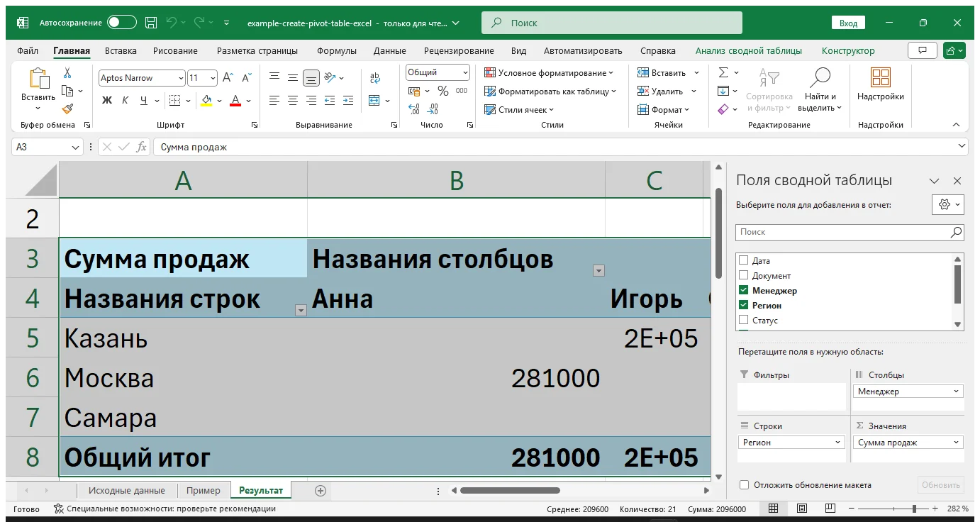Click the increase font size icon
Image resolution: width=980 pixels, height=522 pixels.
coord(228,78)
